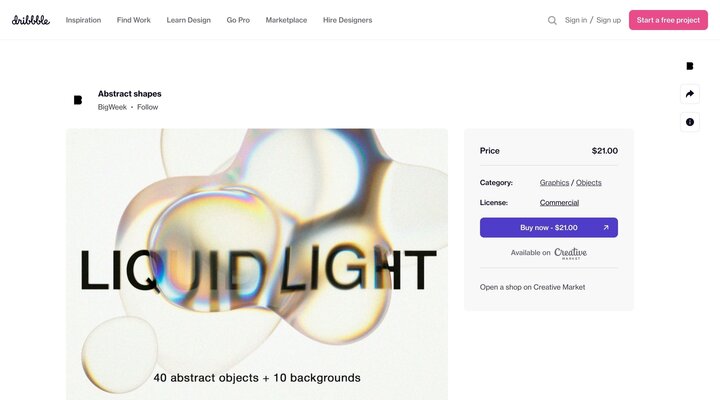Viewport: 720px width, 400px height.
Task: Open shot details info icon
Action: [x=690, y=122]
